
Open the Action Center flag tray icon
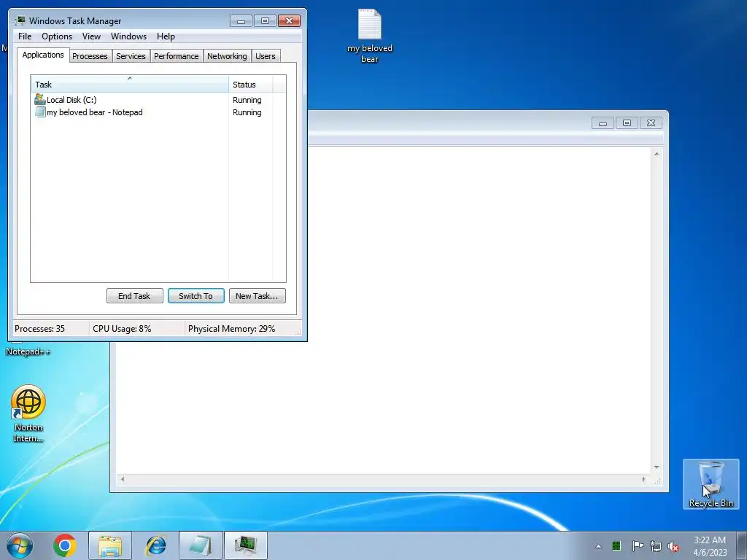tap(637, 545)
